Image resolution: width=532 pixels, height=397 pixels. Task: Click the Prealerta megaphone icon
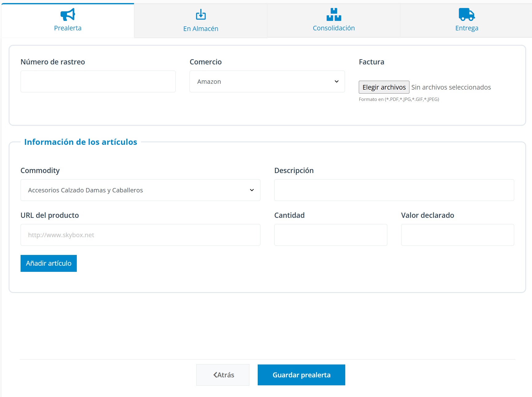click(x=68, y=14)
